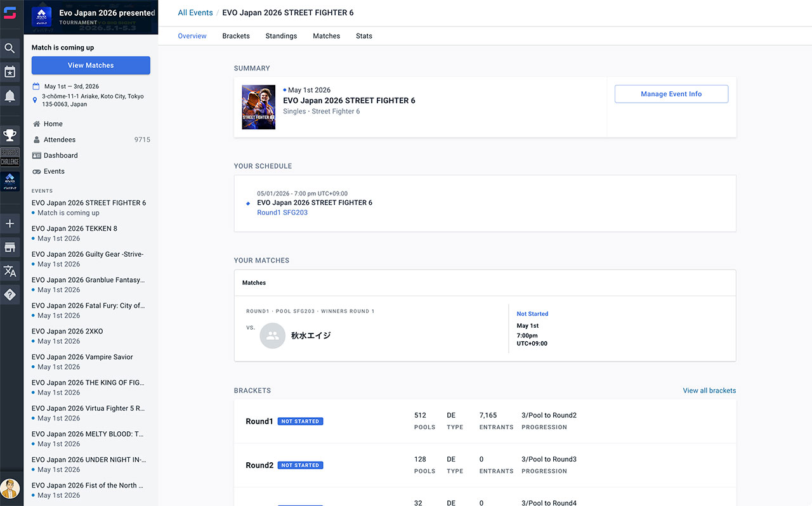Image resolution: width=812 pixels, height=506 pixels.
Task: Click the trophy tournaments icon
Action: pyautogui.click(x=10, y=135)
